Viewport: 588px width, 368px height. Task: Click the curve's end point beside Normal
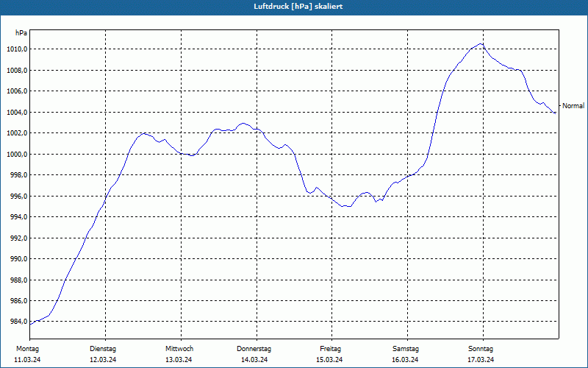point(555,113)
